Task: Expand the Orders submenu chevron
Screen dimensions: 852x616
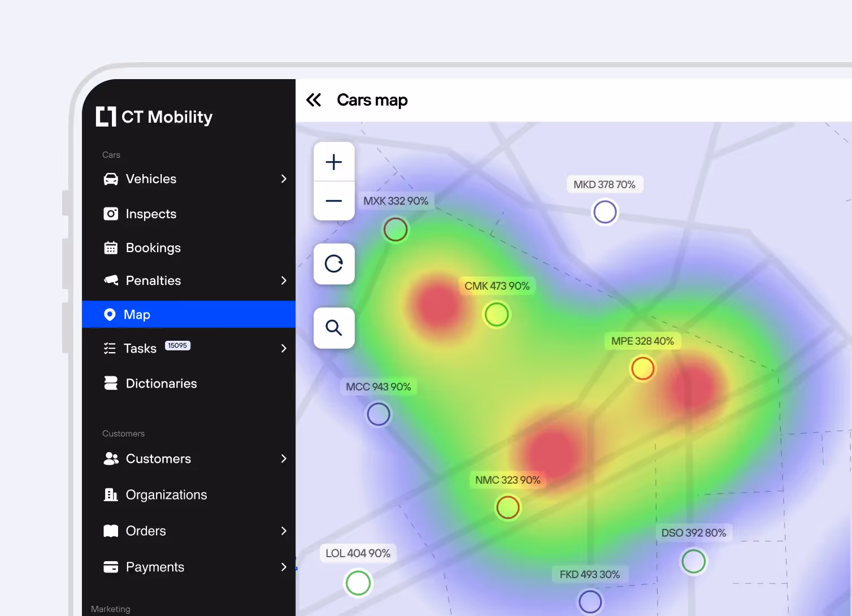Action: [284, 531]
